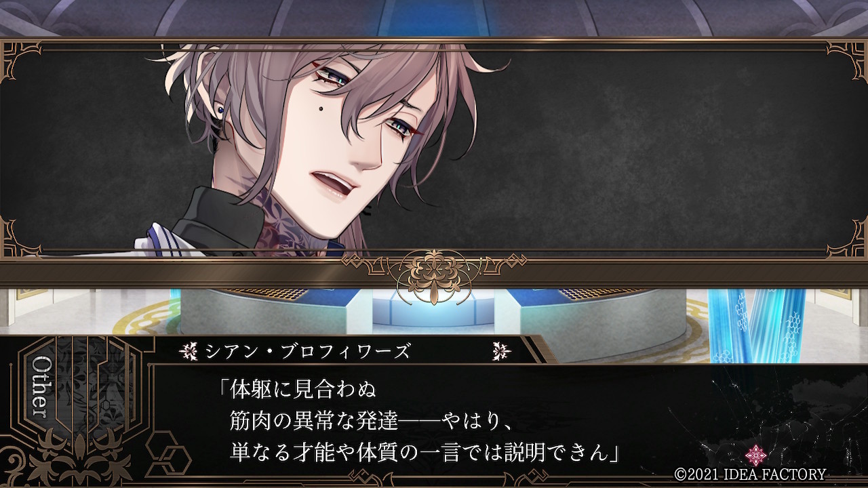Click the top-left corner ornament of portrait frame
The width and height of the screenshot is (868, 488).
(20, 58)
